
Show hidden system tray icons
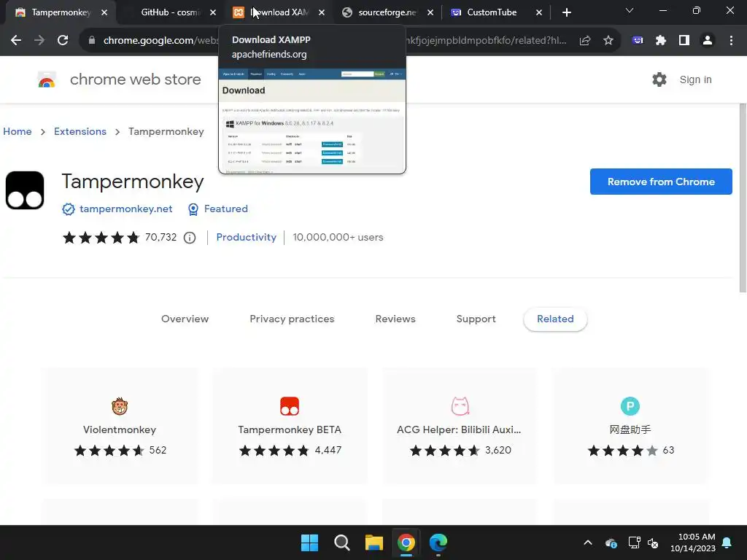pos(588,542)
